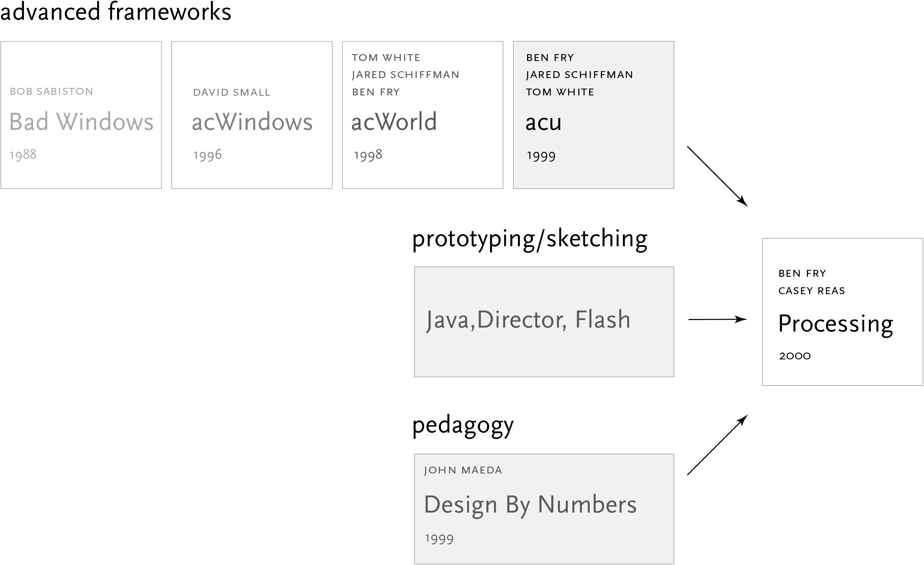Click 1999 in Design By Numbers card
Screen dimensions: 924x565
(x=439, y=539)
